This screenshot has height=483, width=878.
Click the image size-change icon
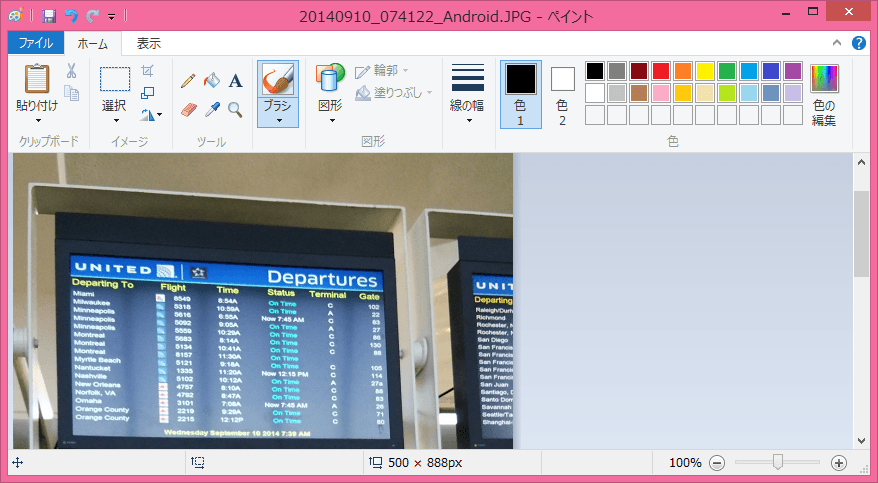coord(147,92)
